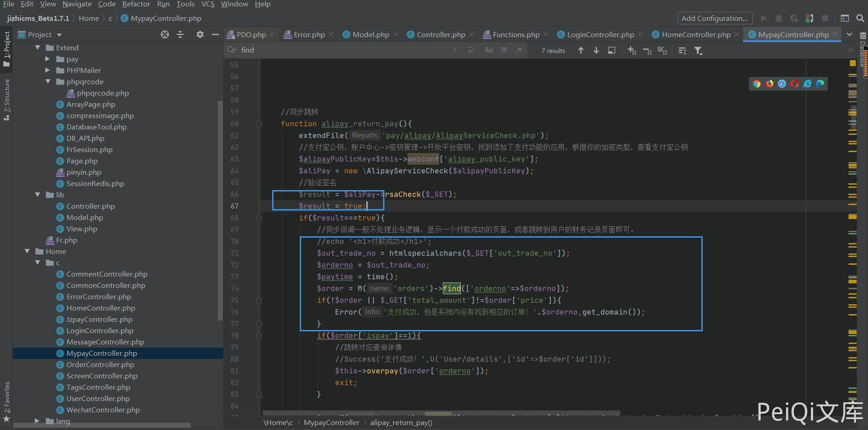Open in Chrome browser icon
Screen dimensions: 868x430
[757, 84]
